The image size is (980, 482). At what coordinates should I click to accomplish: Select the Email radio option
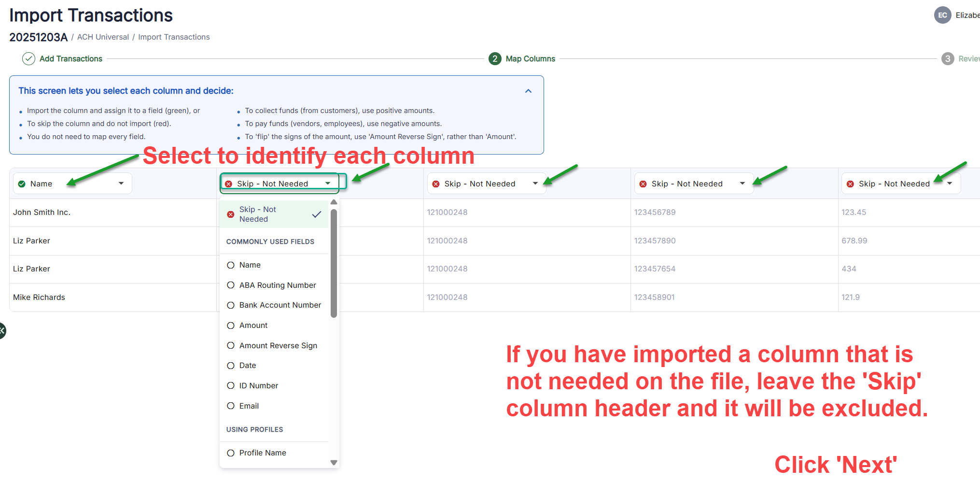click(x=231, y=406)
